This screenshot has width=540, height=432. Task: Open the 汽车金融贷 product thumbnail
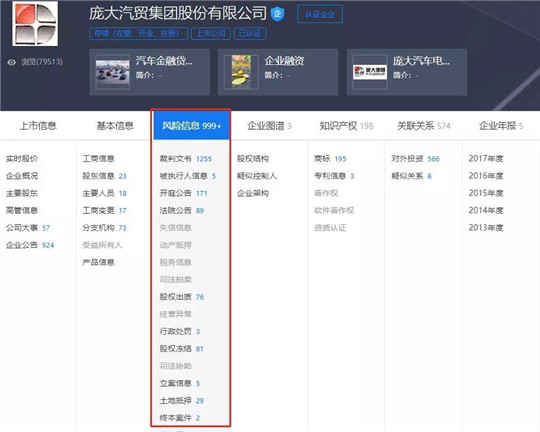113,72
